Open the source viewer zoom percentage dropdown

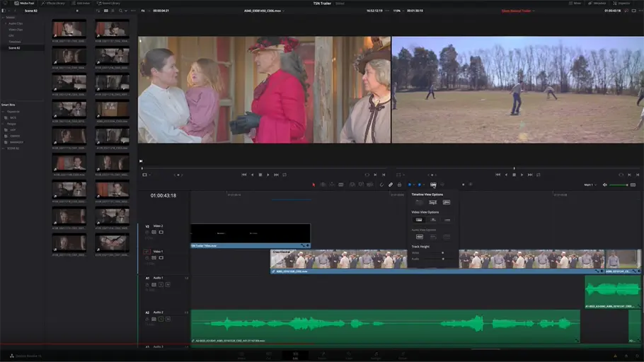pyautogui.click(x=144, y=11)
